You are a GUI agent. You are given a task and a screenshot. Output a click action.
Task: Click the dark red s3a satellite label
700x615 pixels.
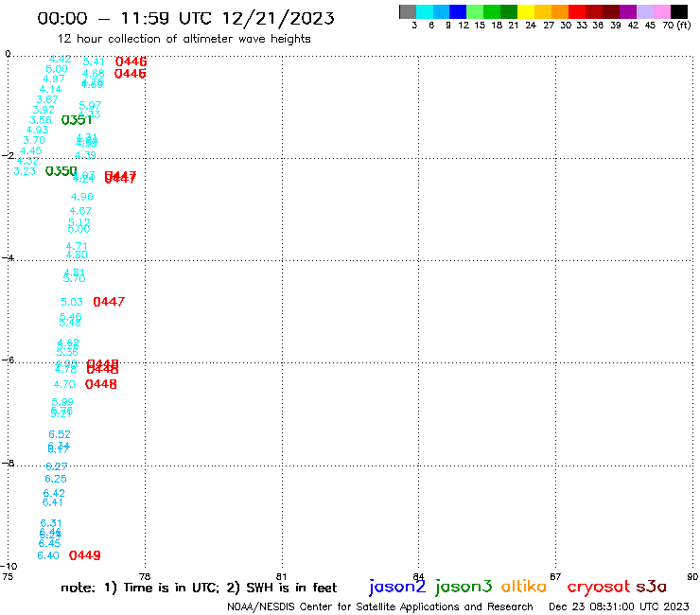[651, 587]
